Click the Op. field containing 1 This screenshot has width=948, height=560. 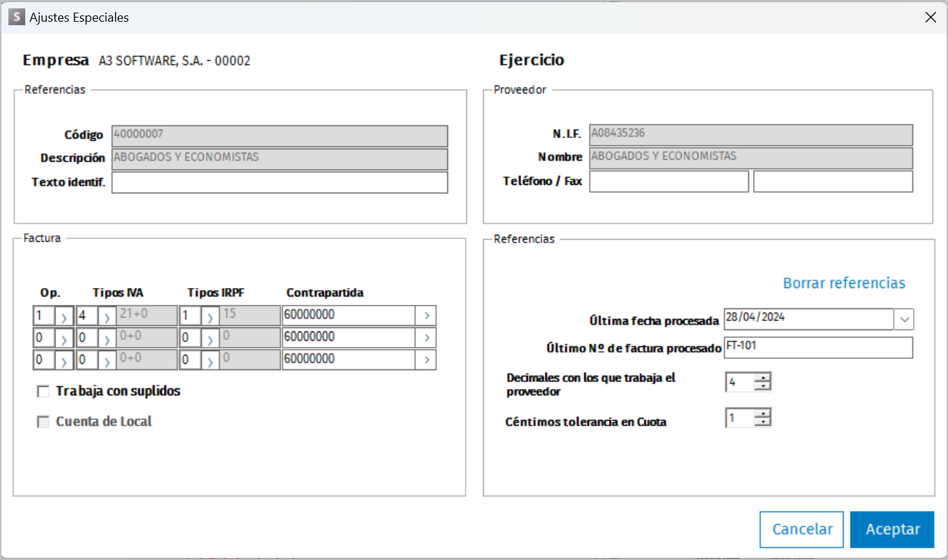pyautogui.click(x=43, y=316)
